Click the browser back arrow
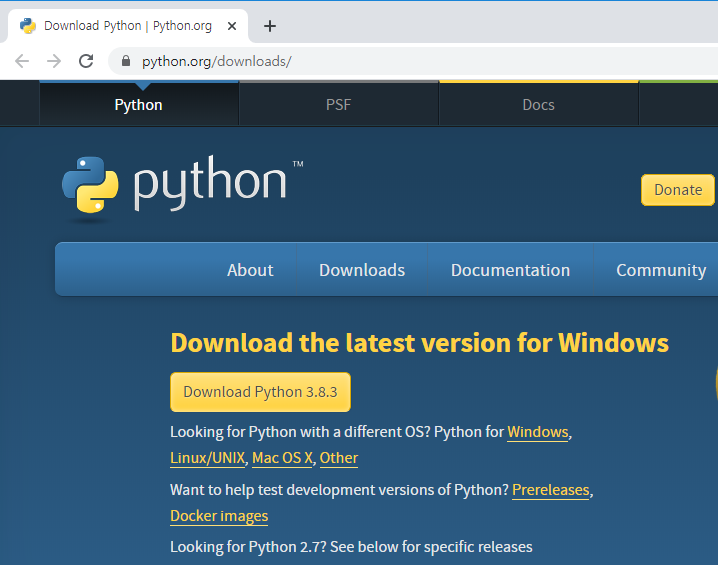 tap(22, 61)
